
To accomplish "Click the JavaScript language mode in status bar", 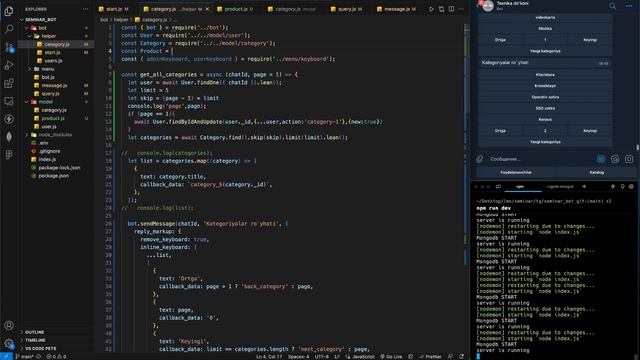I will [360, 357].
